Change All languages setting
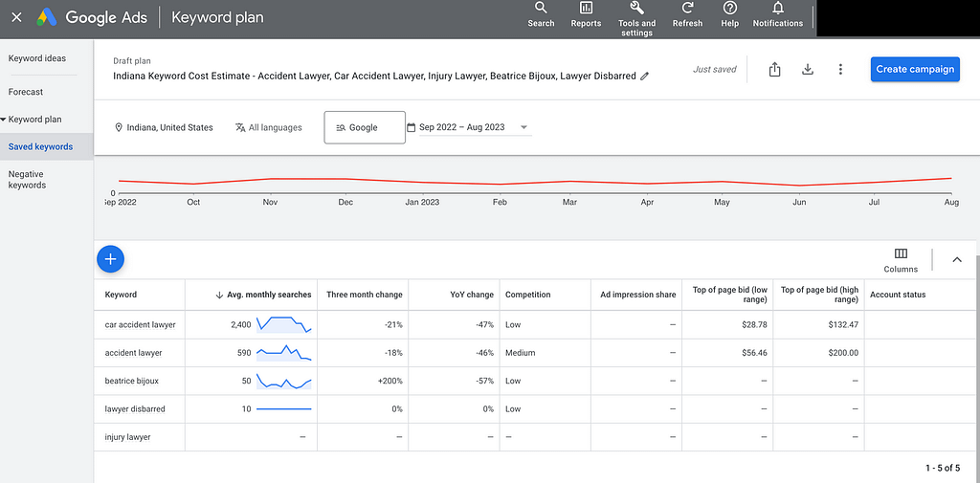The width and height of the screenshot is (980, 483). pos(269,127)
